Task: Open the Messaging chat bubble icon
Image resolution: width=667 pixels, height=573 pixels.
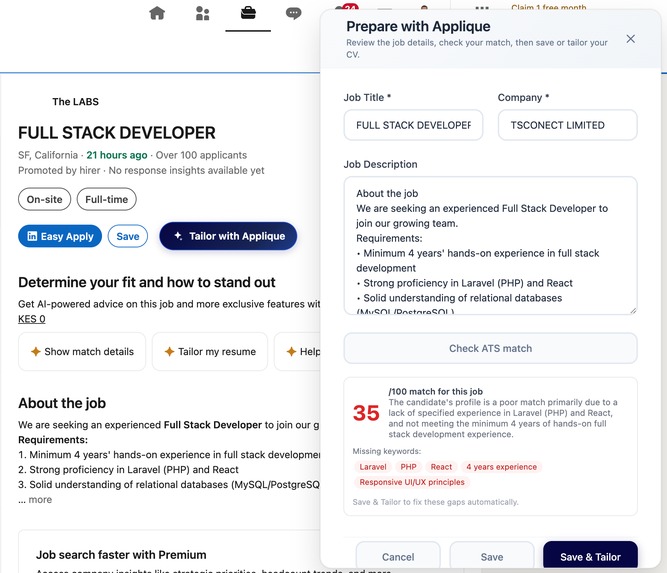Action: (294, 13)
